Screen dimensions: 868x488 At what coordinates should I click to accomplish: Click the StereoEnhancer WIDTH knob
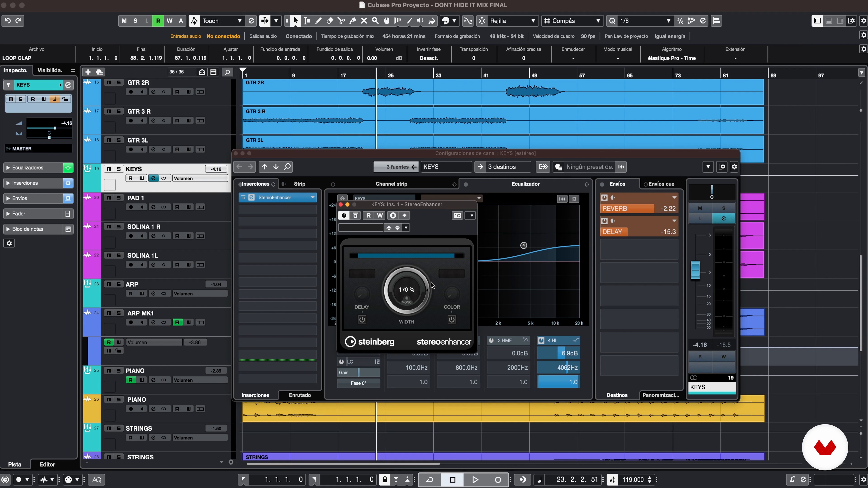pos(406,290)
